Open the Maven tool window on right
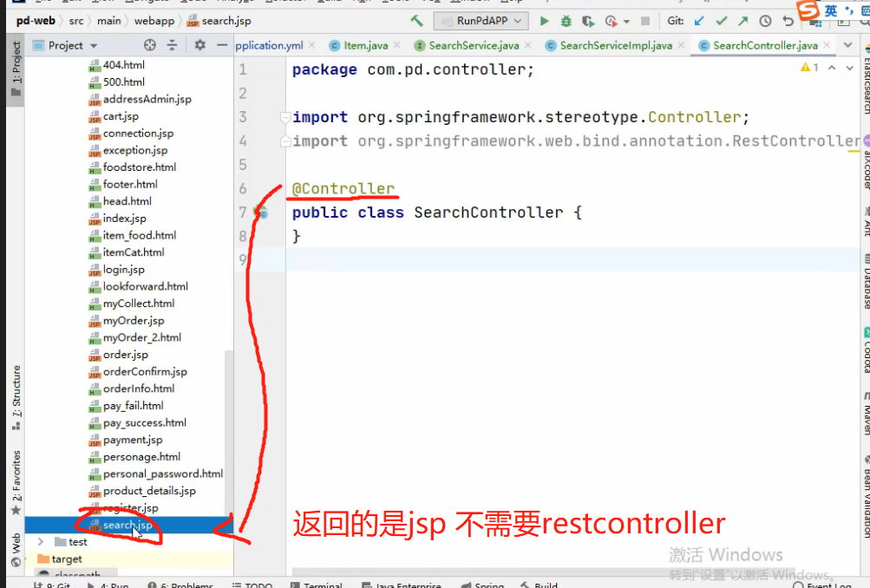The image size is (870, 588). coord(867,414)
